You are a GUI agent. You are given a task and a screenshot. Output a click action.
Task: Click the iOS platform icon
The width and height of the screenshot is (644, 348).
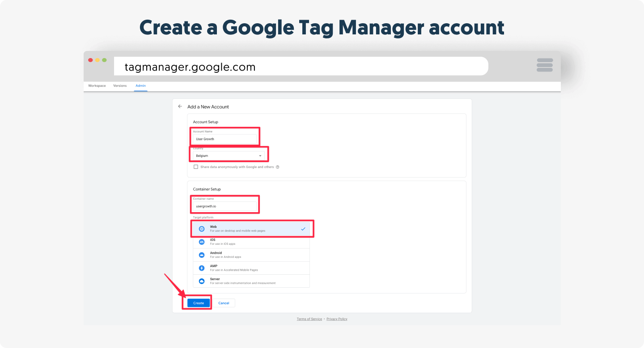(x=202, y=242)
